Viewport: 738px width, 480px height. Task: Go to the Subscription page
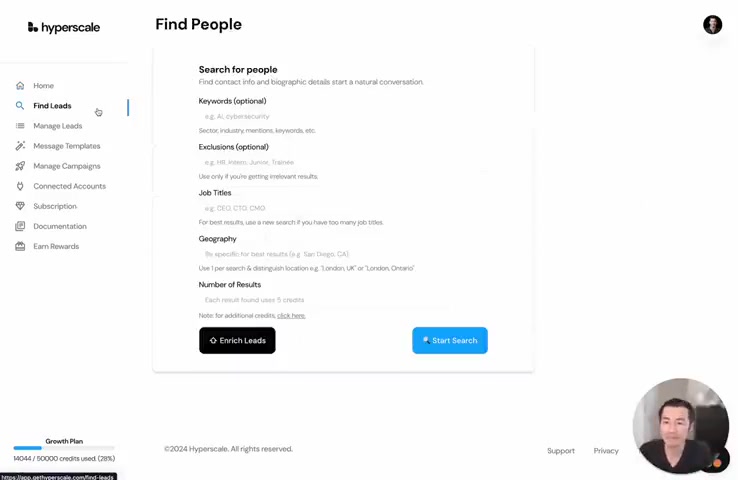pos(55,206)
